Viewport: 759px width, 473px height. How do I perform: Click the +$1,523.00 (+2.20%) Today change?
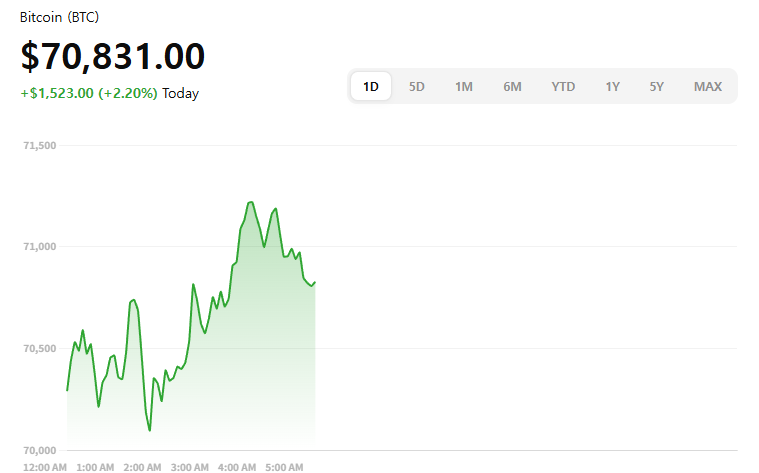109,94
